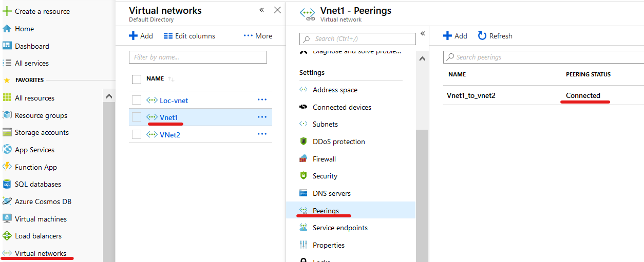This screenshot has width=644, height=262.
Task: Click the Search (Ctrl+/) box
Action: coord(357,39)
